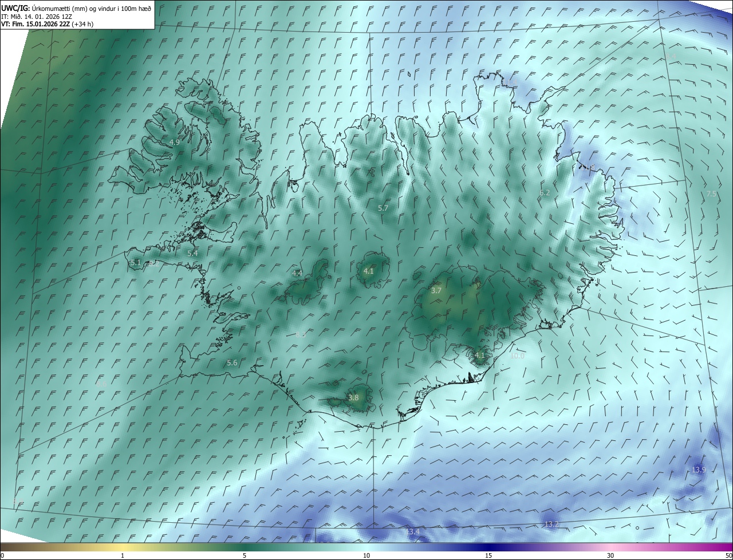Click the 5.4 precipitation value label
This screenshot has width=733, height=560.
point(192,253)
